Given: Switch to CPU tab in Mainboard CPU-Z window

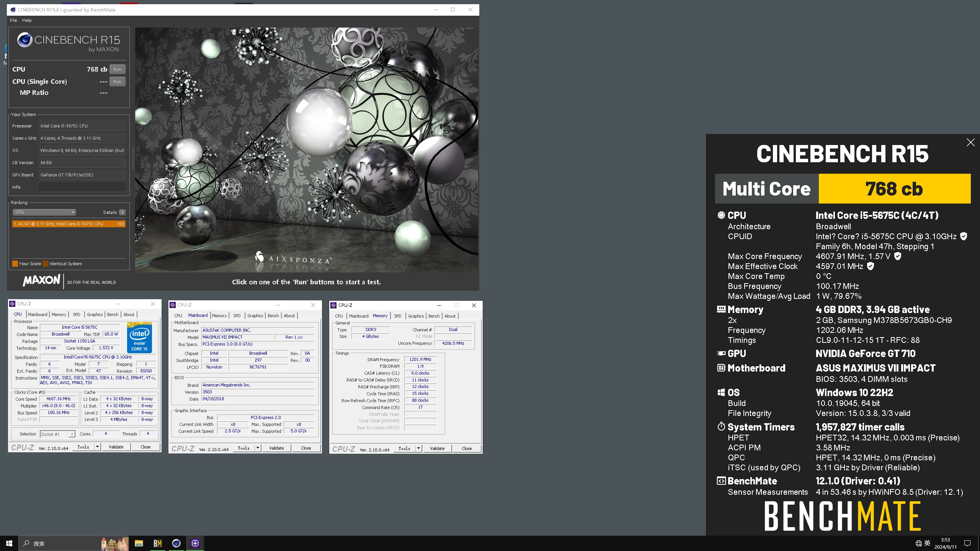Looking at the screenshot, I should coord(178,316).
